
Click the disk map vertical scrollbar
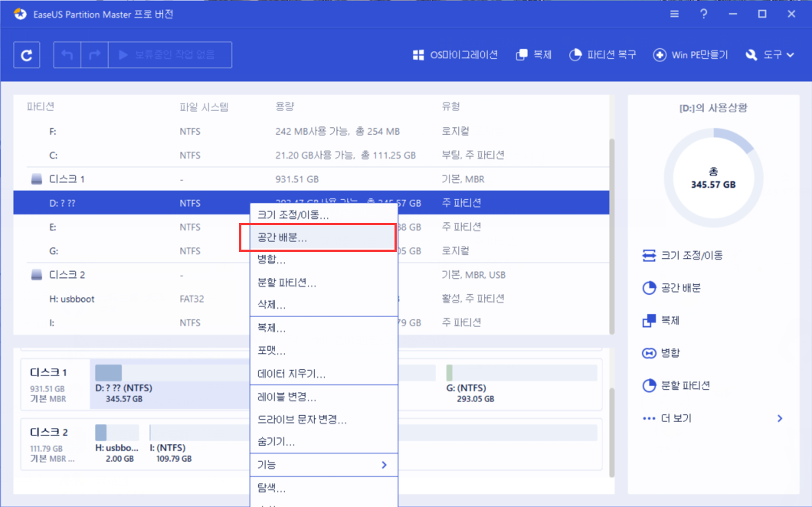(x=611, y=433)
